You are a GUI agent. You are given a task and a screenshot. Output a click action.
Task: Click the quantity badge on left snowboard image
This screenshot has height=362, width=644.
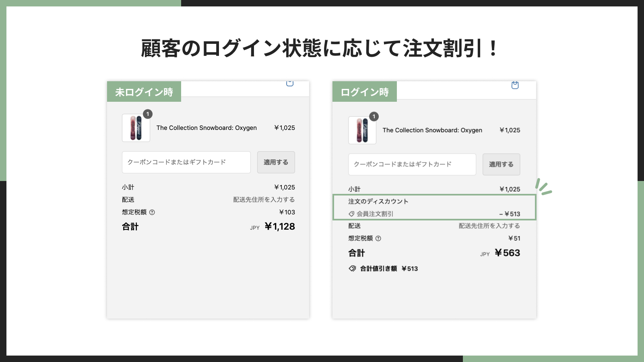[x=147, y=114]
